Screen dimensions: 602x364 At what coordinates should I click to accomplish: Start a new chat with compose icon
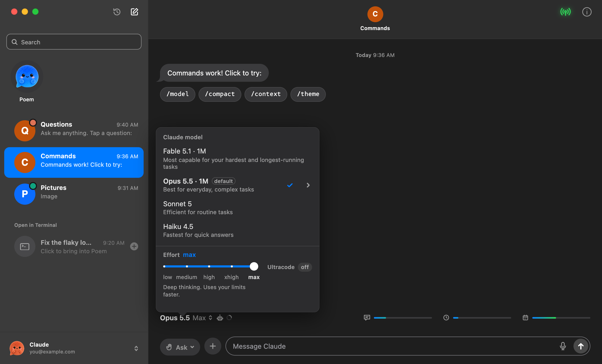tap(134, 12)
